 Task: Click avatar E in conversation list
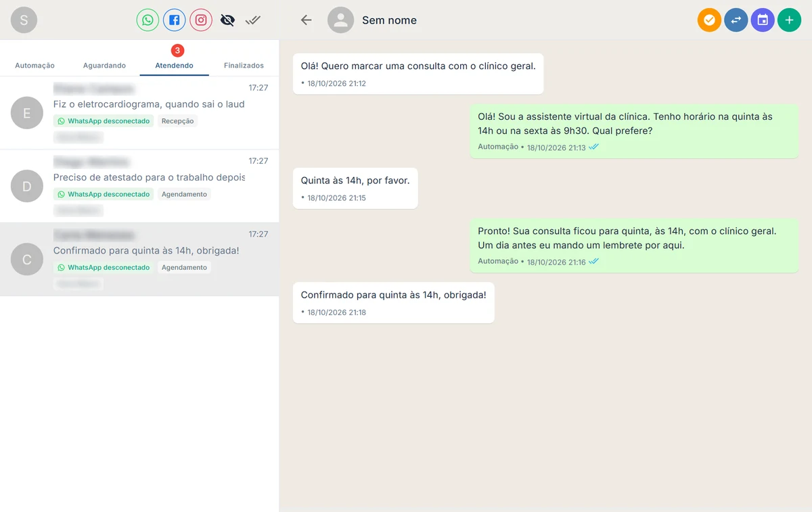[27, 113]
